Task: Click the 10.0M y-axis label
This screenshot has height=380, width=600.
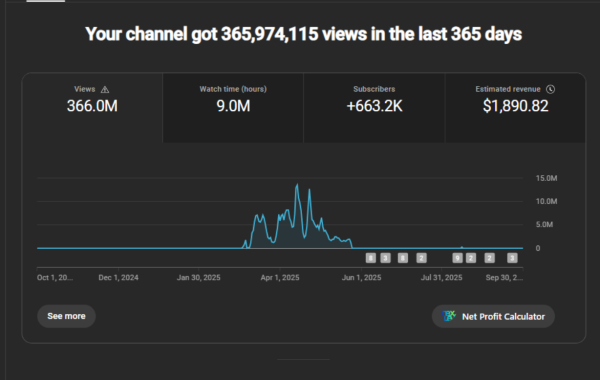Action: (546, 201)
